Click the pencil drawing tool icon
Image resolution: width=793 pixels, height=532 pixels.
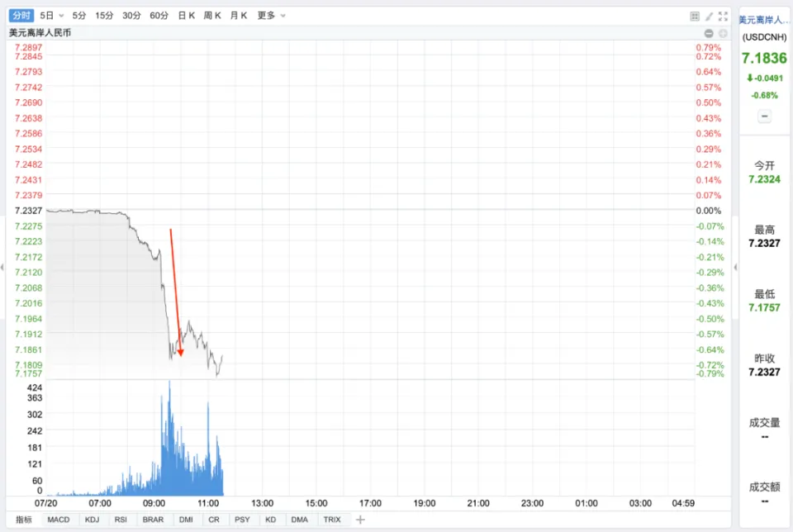709,16
